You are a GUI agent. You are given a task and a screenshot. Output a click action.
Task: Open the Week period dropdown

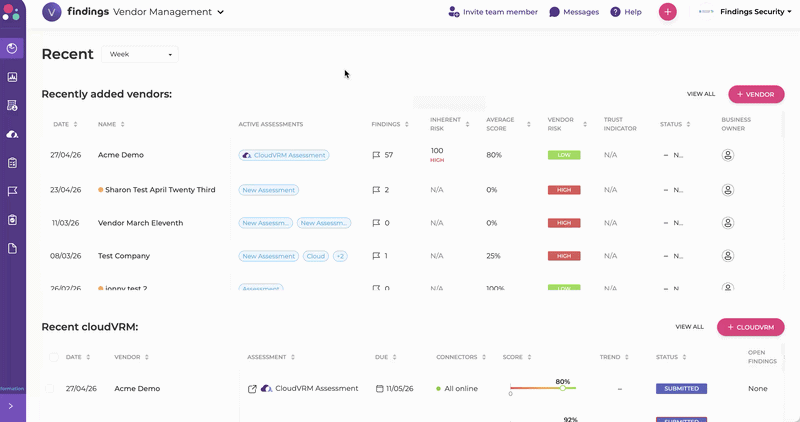[140, 54]
